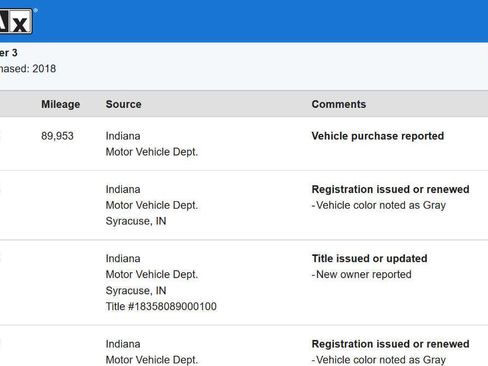Viewport: 488px width, 366px height.
Task: Click Motor Vehicle Dept. in the 89,953 row
Action: pos(152,152)
